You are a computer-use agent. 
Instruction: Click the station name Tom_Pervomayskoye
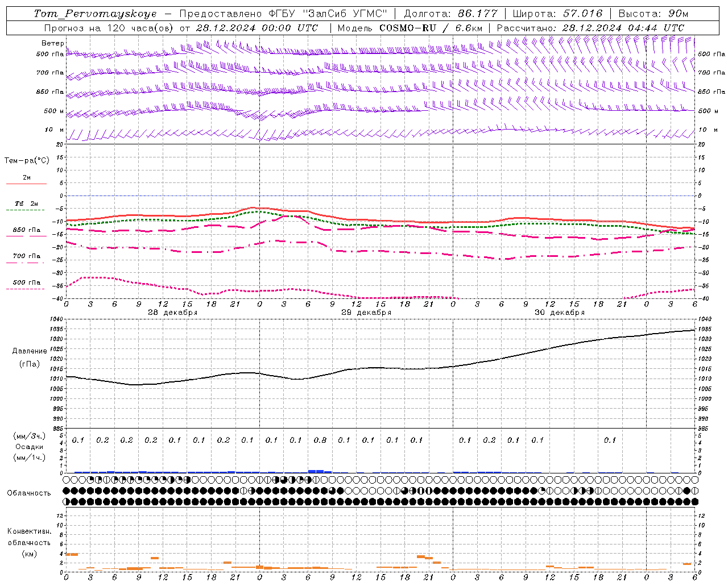point(95,14)
